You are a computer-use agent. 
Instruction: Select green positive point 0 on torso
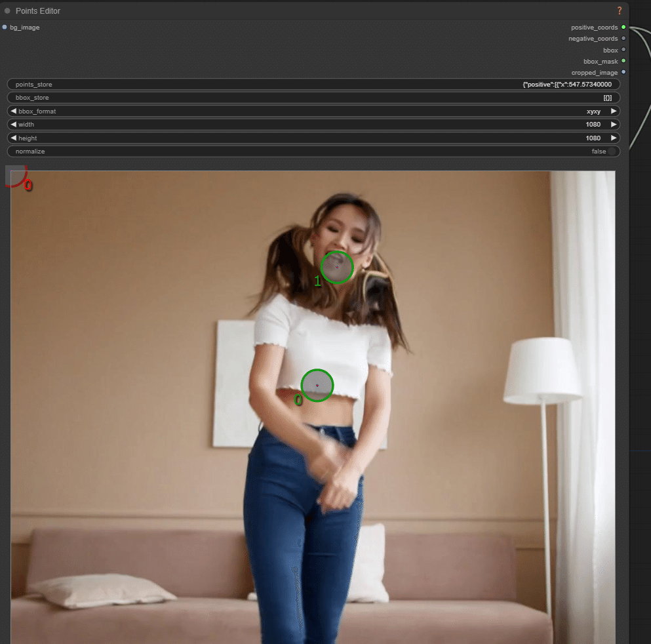coord(317,386)
